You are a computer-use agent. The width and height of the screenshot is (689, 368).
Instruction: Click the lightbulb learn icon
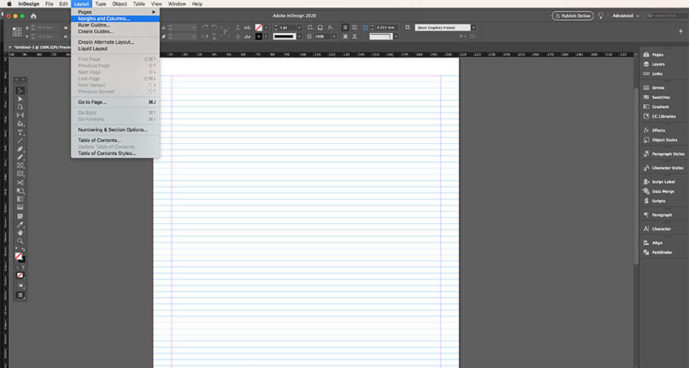[x=601, y=16]
